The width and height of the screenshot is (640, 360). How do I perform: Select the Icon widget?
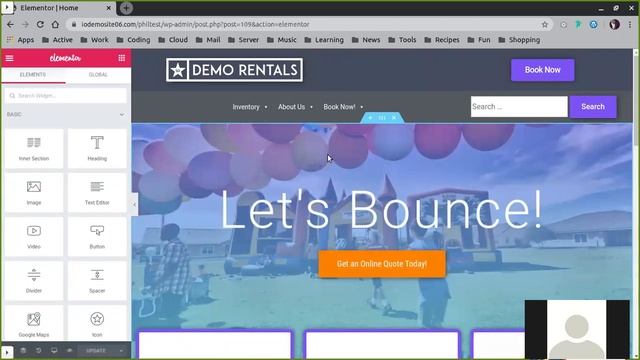[97, 324]
